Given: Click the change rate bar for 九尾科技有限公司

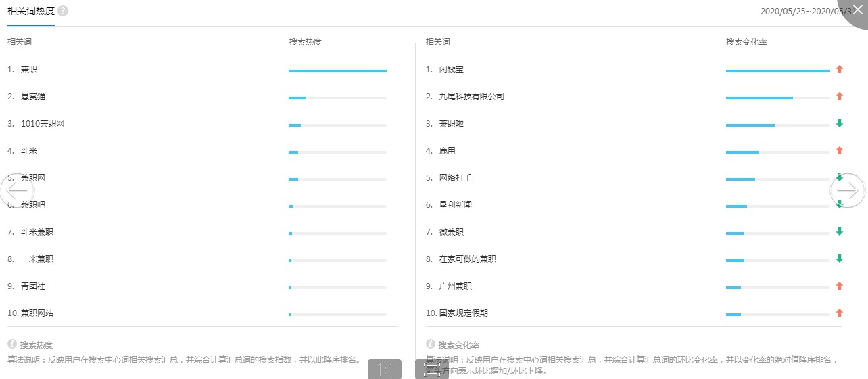Looking at the screenshot, I should 778,97.
